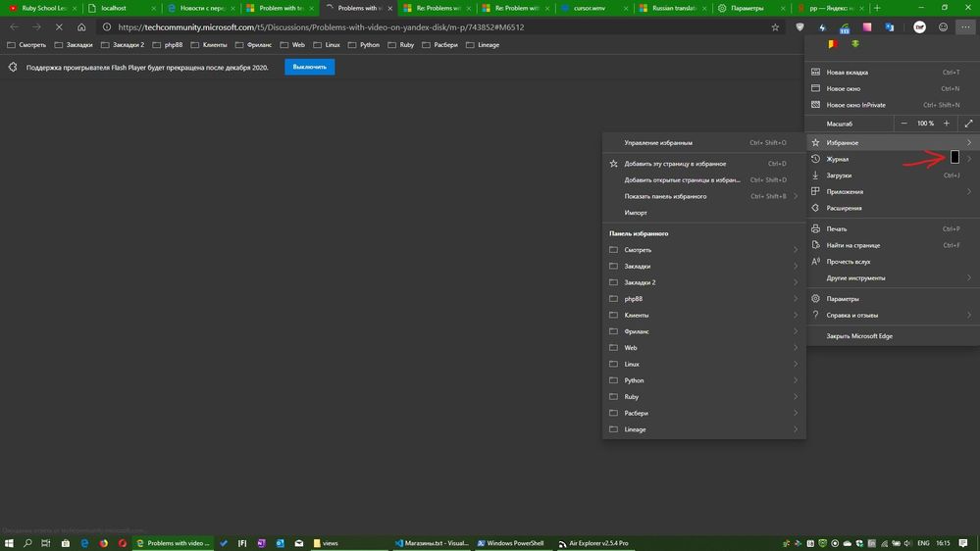Open the notification center icon
Image resolution: width=980 pixels, height=551 pixels.
point(963,543)
